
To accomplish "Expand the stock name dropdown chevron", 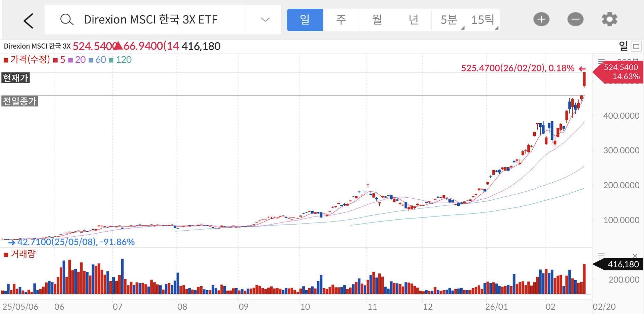I will coord(265,20).
